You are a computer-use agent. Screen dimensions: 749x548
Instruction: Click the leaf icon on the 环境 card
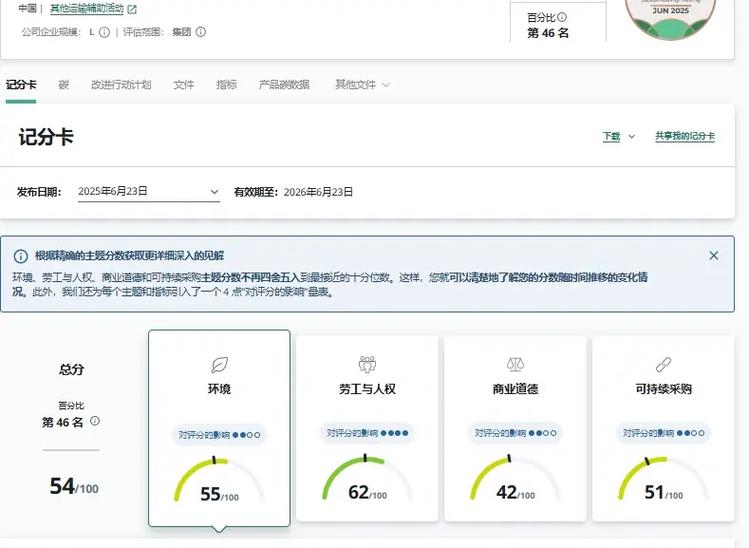(x=219, y=365)
